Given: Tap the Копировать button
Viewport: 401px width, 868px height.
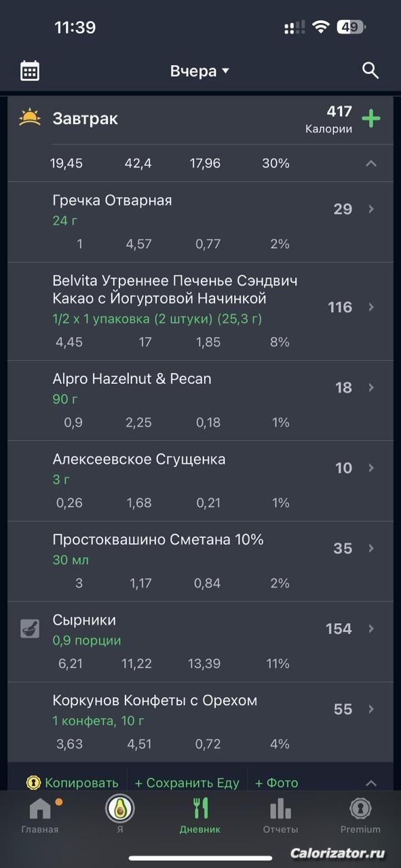Looking at the screenshot, I should coord(73,783).
